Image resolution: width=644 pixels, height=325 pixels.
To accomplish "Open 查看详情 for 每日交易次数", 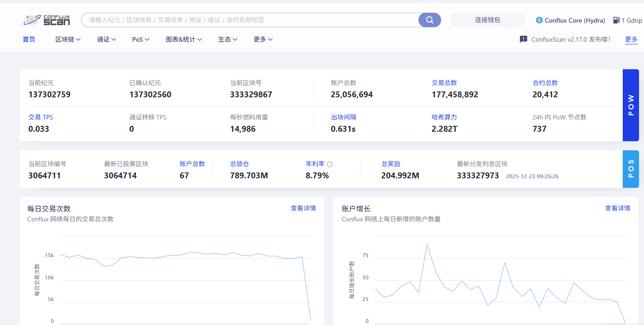I will (303, 208).
